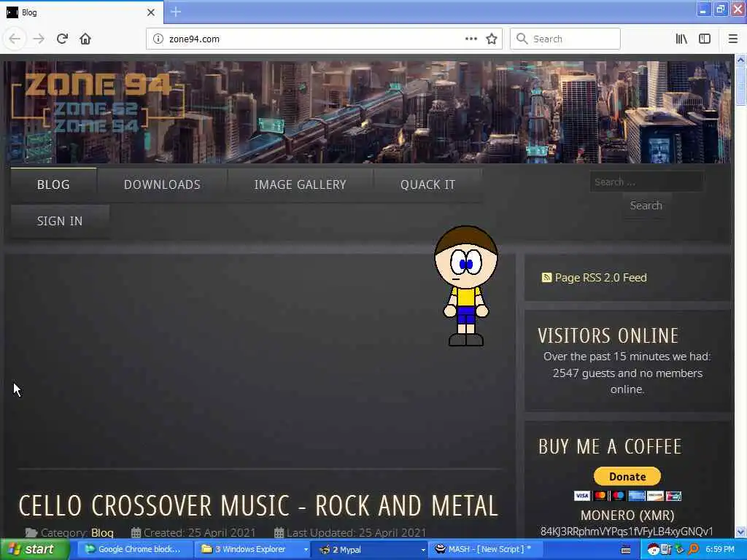Viewport: 747px width, 560px height.
Task: Click the browser forward arrow
Action: 39,39
